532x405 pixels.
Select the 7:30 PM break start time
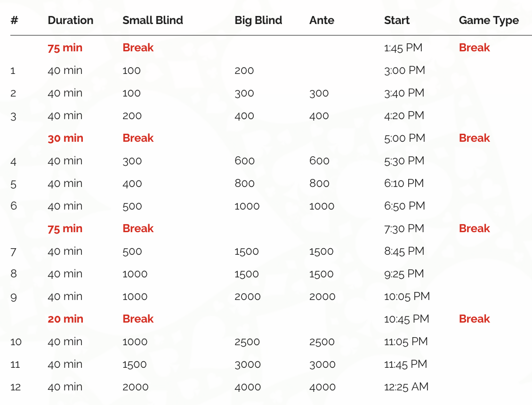coord(404,229)
